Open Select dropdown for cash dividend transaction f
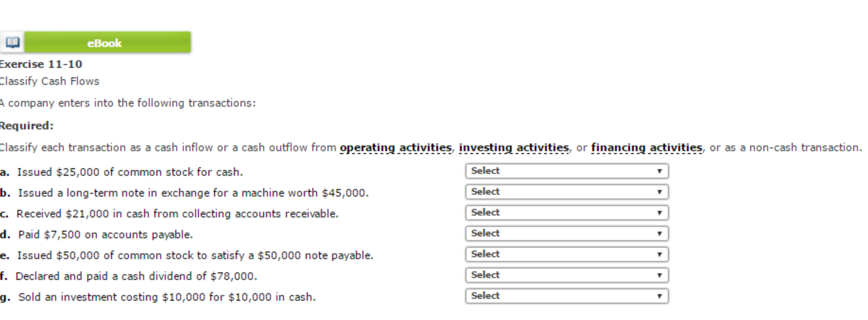 click(567, 275)
